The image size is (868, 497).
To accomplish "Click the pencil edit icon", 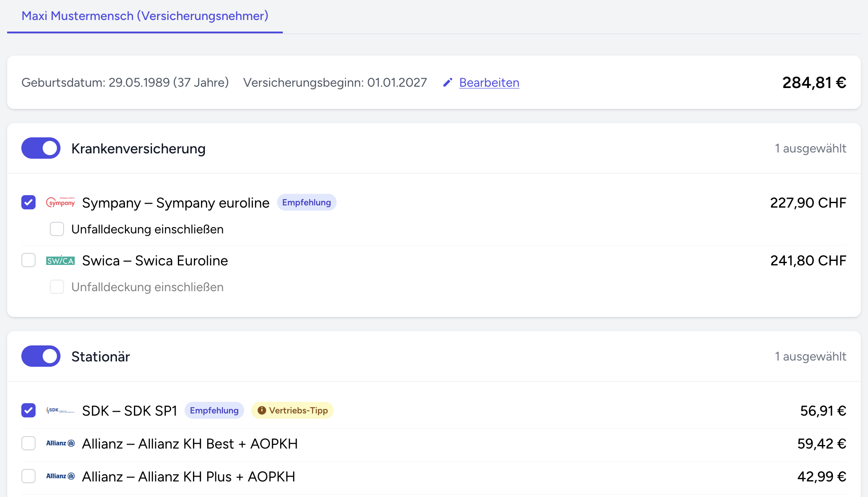I will click(x=448, y=83).
